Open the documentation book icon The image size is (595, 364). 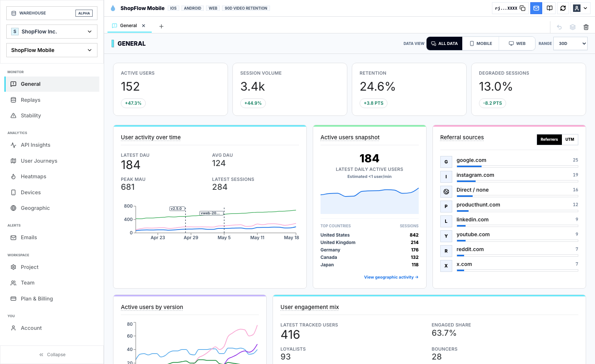point(550,8)
